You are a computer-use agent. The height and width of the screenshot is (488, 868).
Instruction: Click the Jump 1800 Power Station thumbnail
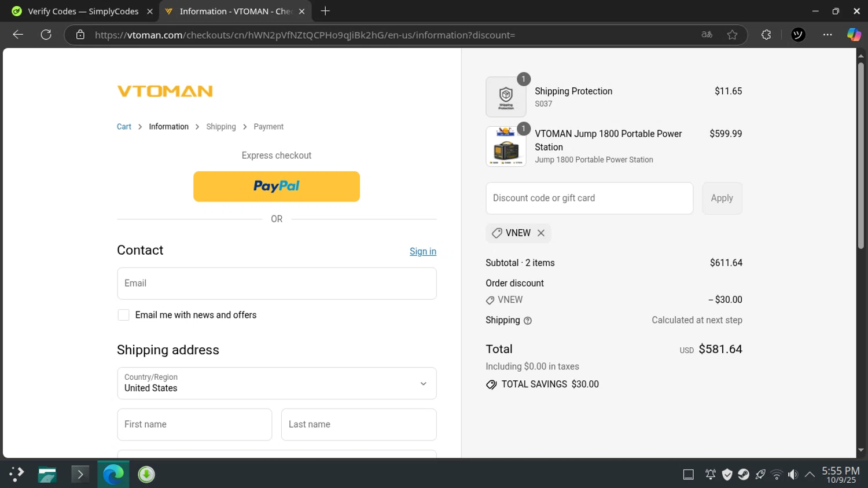[506, 146]
